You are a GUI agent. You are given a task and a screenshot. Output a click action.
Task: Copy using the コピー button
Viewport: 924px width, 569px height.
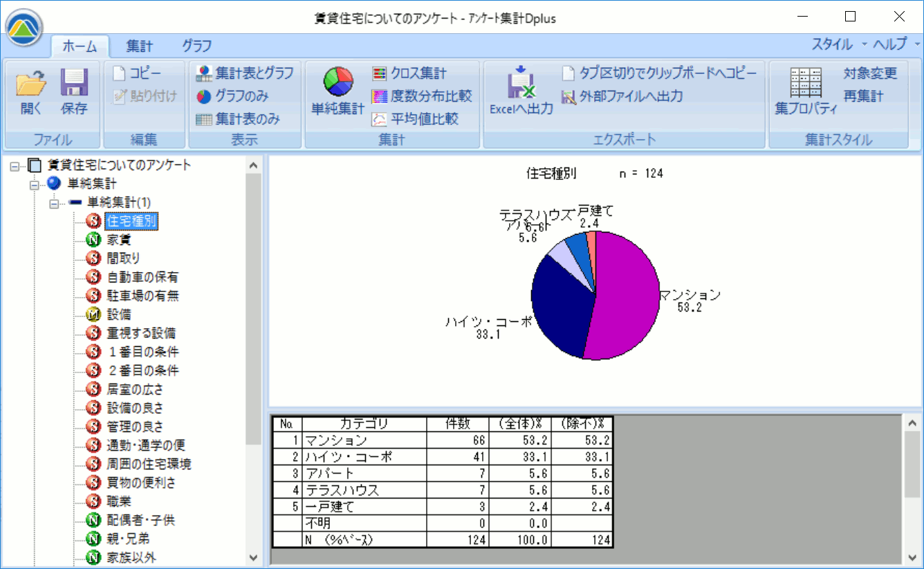137,73
